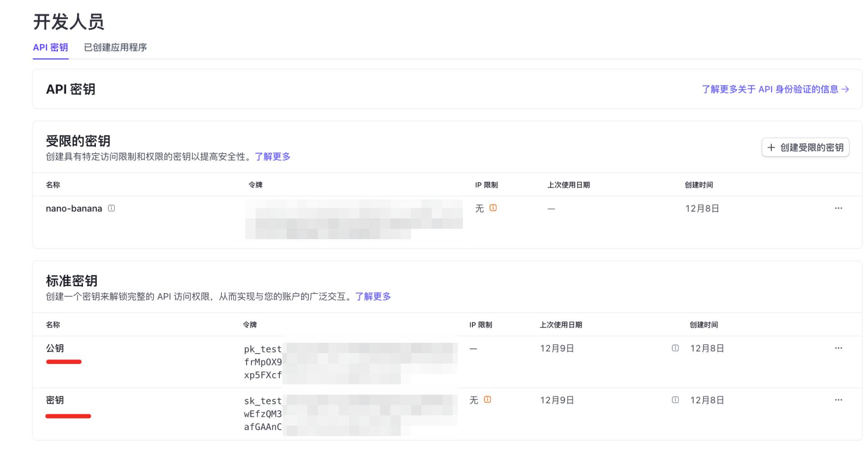Click the blurred nano-banana token
This screenshot has height=449, width=868.
(354, 219)
